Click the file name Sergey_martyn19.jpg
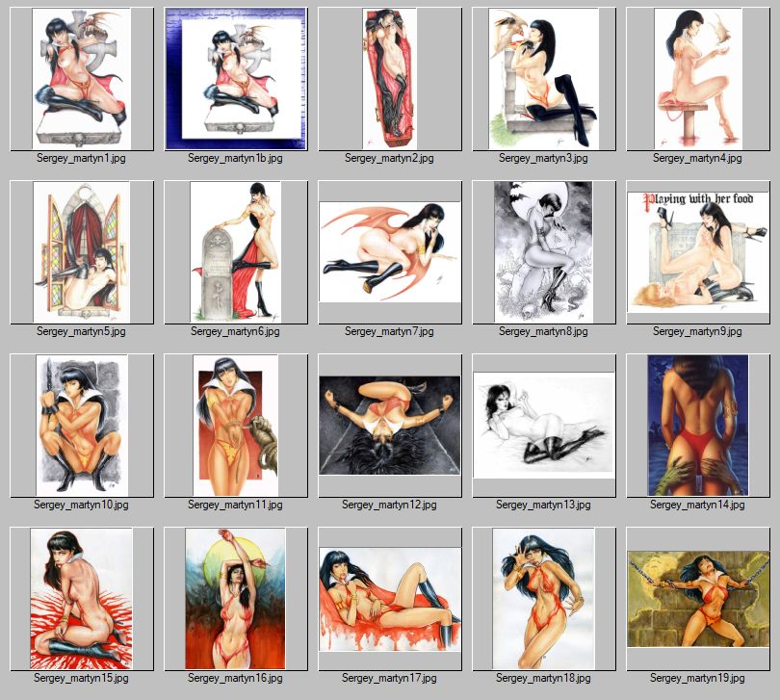780x700 pixels. point(697,678)
